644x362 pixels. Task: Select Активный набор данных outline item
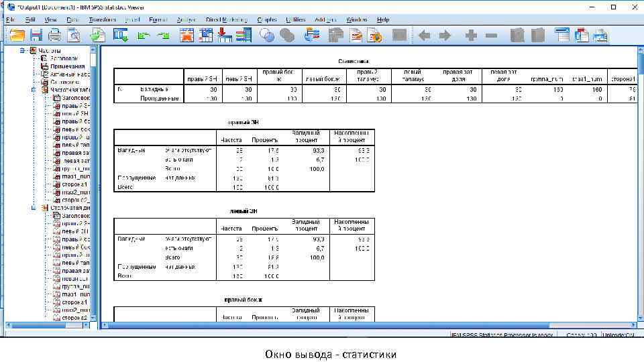[69, 74]
